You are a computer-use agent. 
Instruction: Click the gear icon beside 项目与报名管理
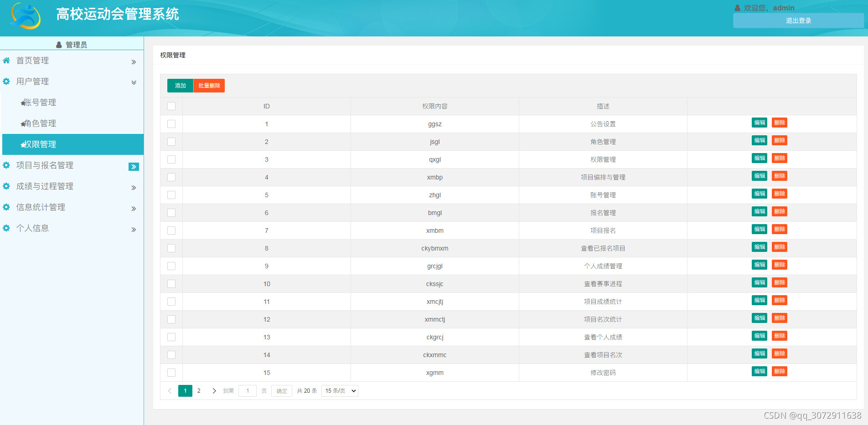6,165
